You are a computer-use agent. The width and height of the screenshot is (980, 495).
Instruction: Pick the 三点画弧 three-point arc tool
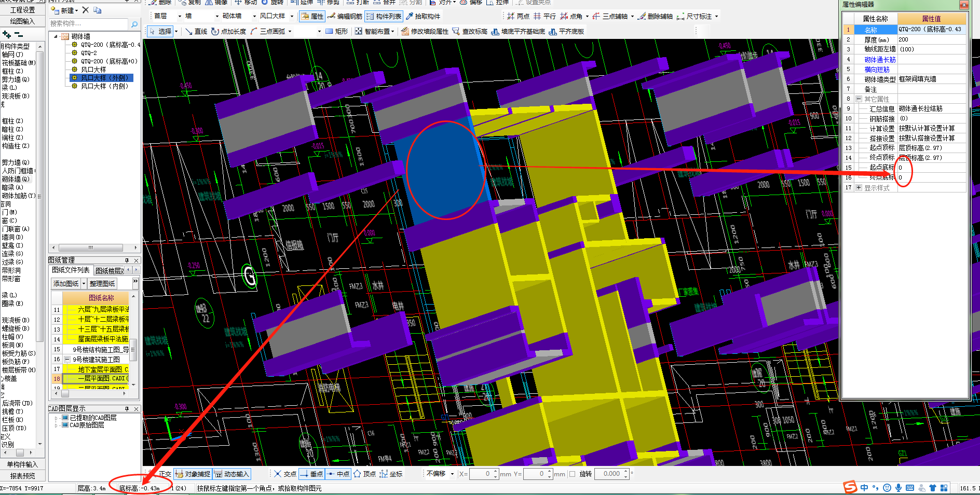pos(268,31)
